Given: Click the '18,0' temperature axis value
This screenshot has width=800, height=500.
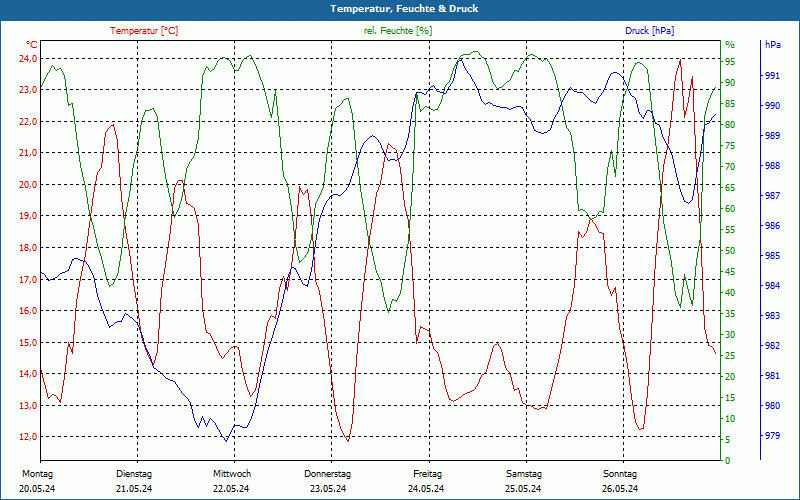Looking at the screenshot, I should tap(28, 248).
